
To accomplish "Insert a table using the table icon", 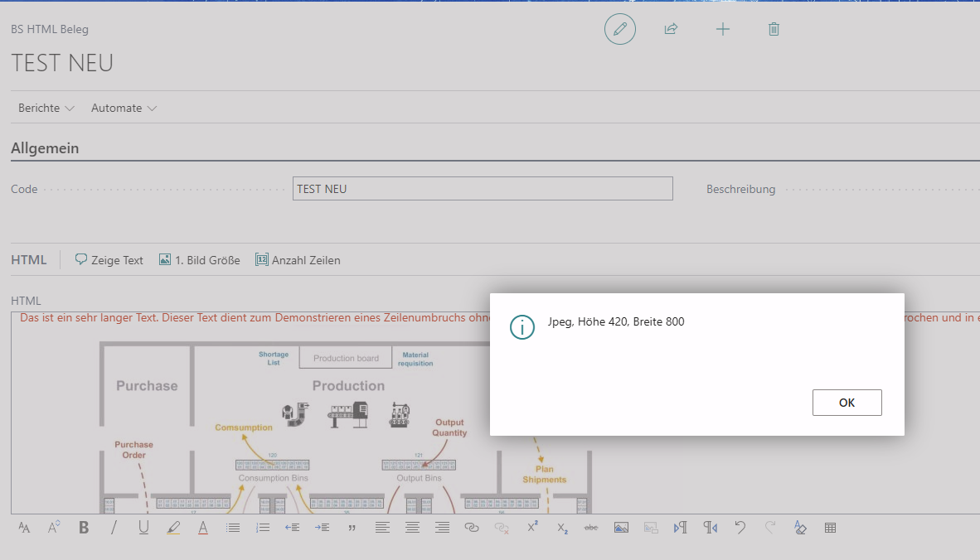I will click(830, 527).
